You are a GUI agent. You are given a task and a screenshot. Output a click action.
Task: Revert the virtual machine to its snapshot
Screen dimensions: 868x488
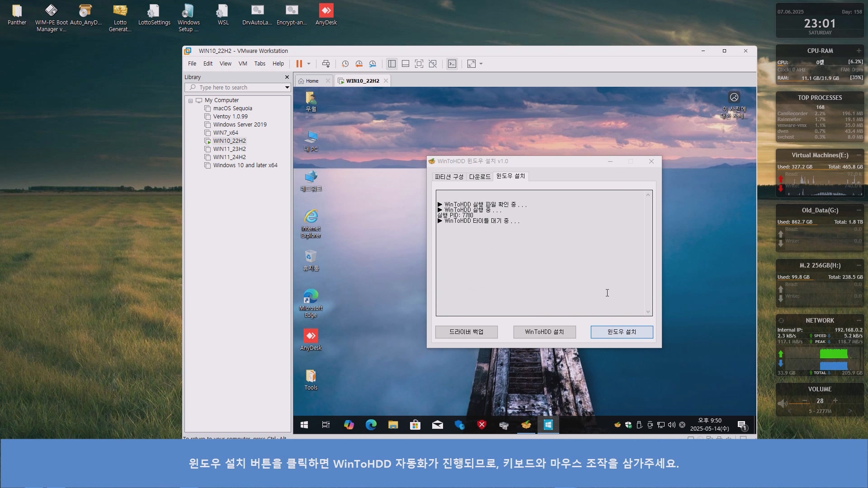click(x=359, y=64)
